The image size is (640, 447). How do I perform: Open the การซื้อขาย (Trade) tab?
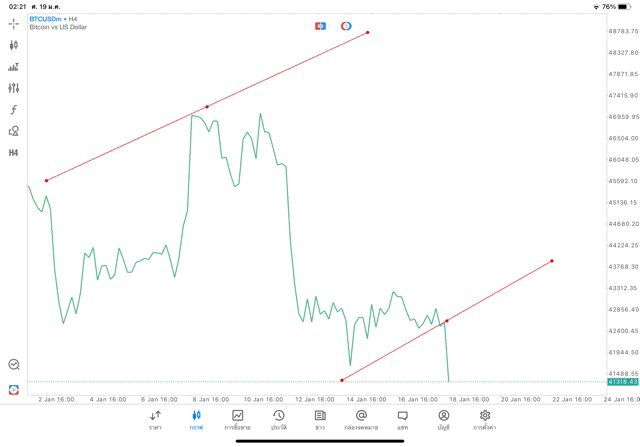[x=237, y=420]
